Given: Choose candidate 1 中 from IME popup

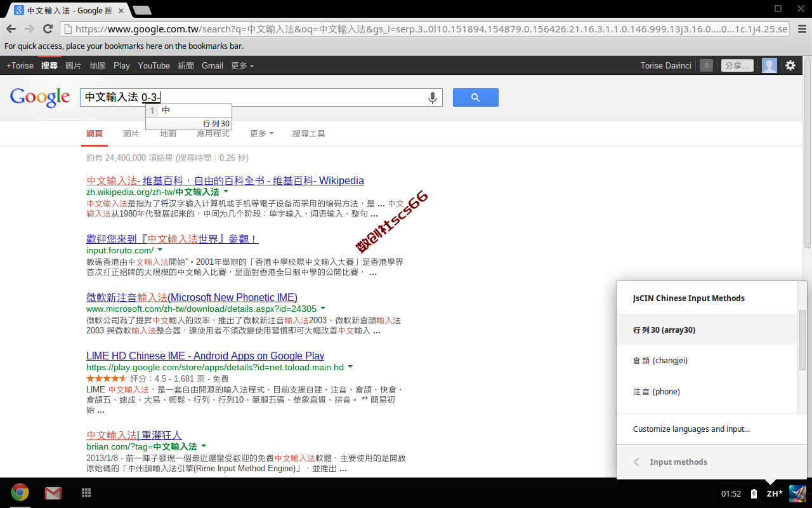Looking at the screenshot, I should tap(188, 110).
